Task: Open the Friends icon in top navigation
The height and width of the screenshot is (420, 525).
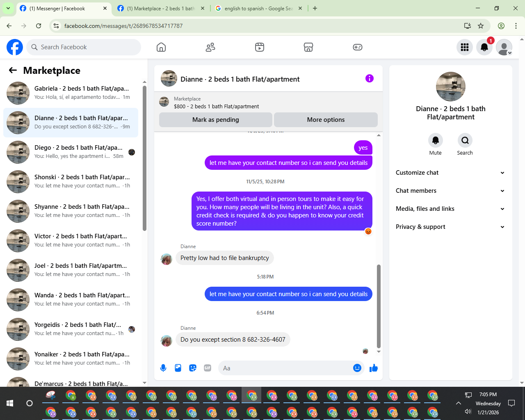Action: click(210, 47)
